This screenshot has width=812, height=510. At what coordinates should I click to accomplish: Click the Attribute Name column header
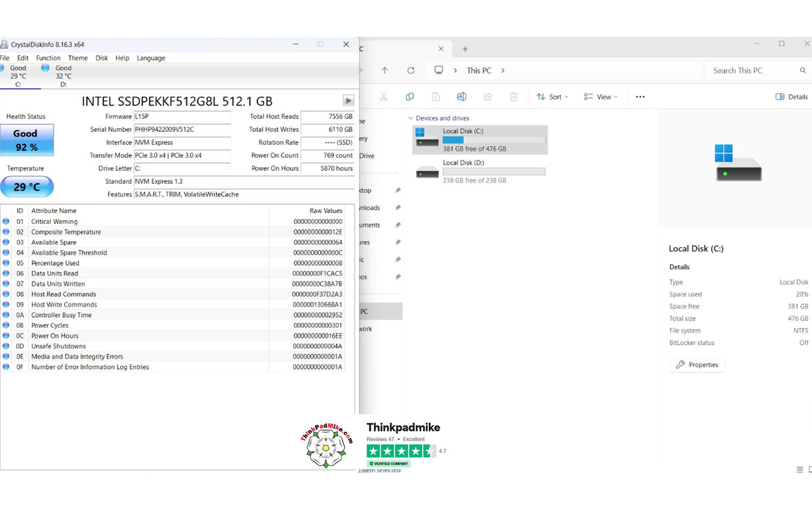pos(149,211)
